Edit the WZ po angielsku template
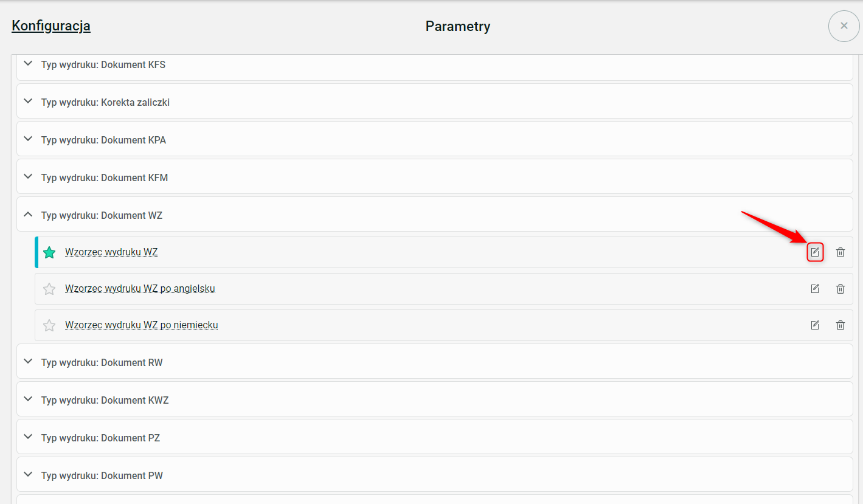The width and height of the screenshot is (863, 504). tap(815, 289)
